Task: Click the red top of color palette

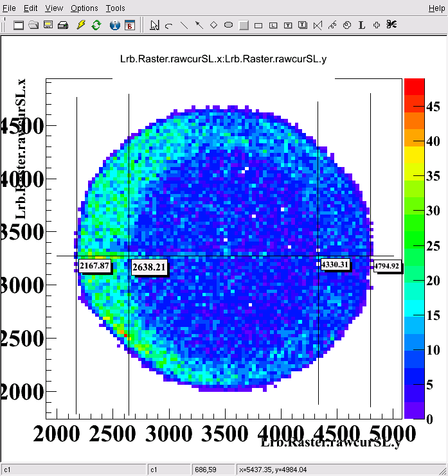Action: click(415, 86)
